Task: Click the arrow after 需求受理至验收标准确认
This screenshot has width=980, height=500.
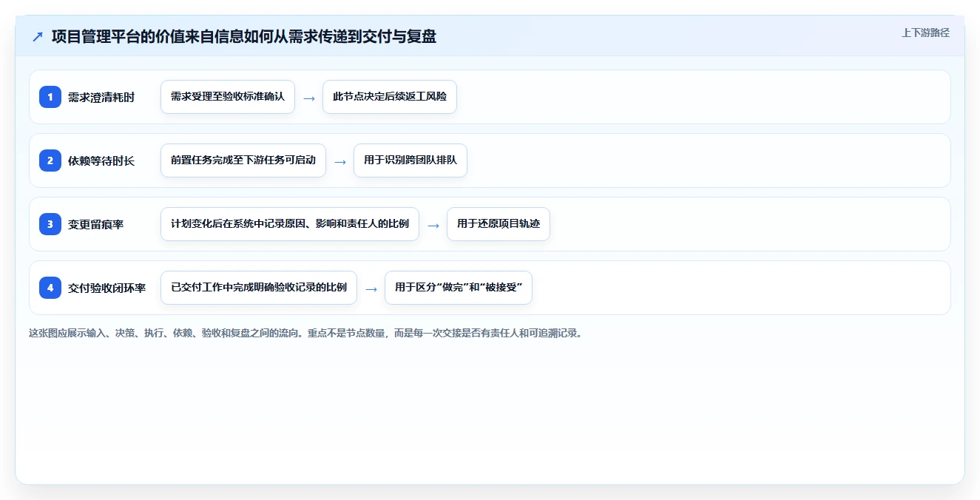Action: pyautogui.click(x=309, y=98)
